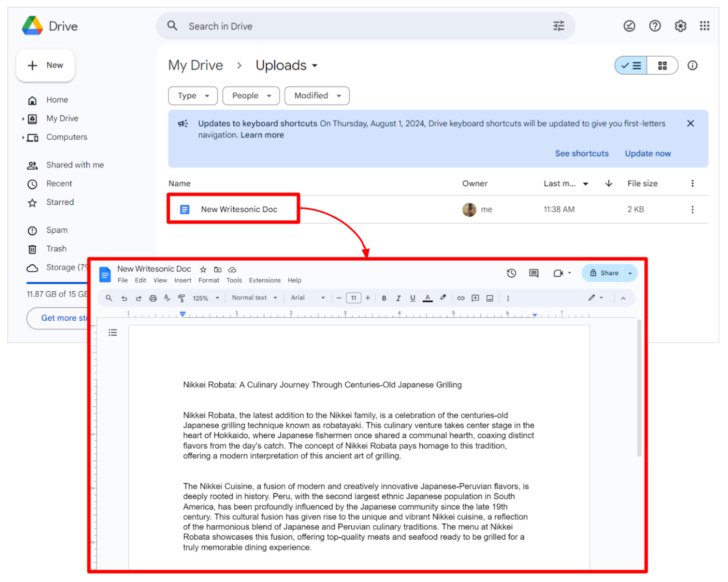Open more actions for New Writesonic Doc row
The image size is (728, 582).
693,209
